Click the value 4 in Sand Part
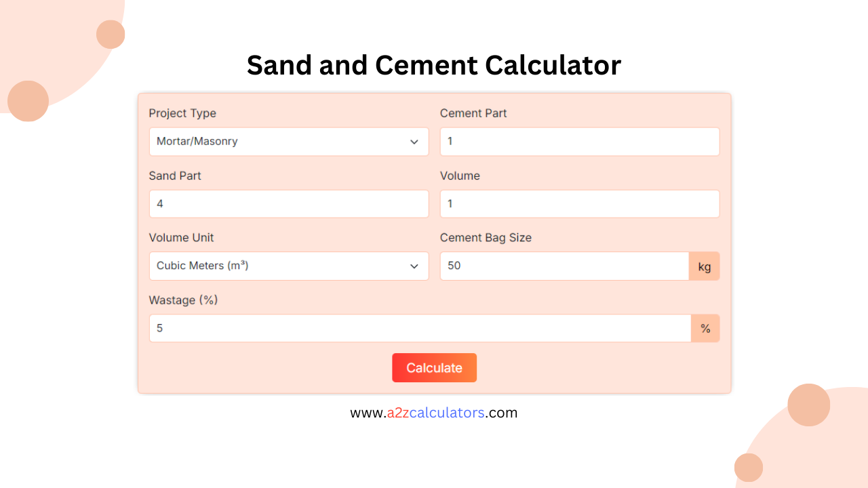 pyautogui.click(x=161, y=203)
